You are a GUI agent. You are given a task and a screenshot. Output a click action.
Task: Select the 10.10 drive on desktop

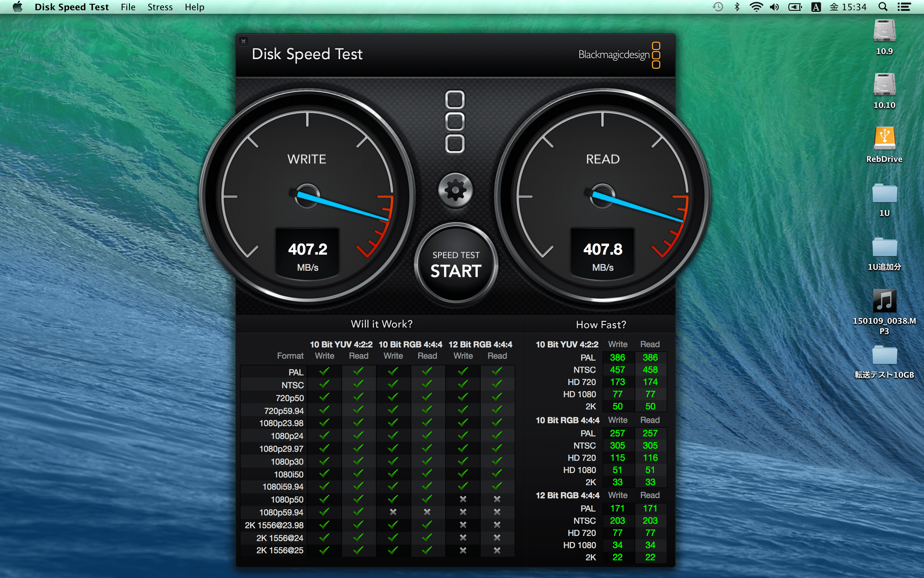point(884,84)
